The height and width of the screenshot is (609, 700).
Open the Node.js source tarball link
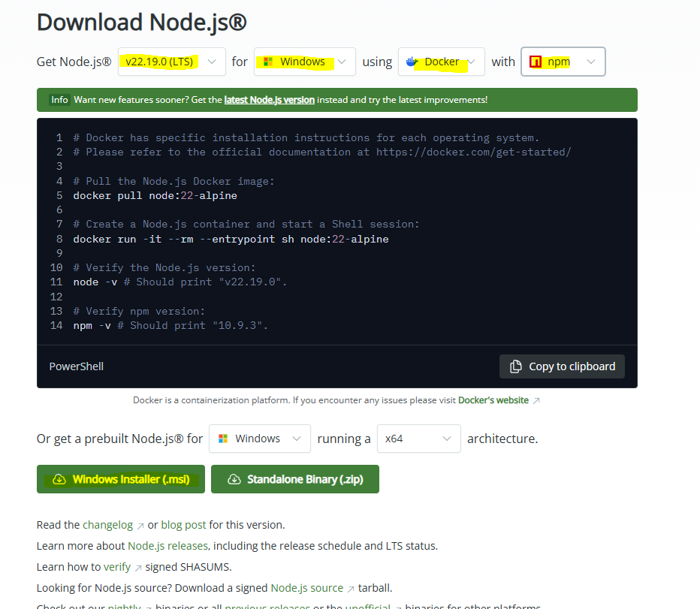[x=306, y=587]
